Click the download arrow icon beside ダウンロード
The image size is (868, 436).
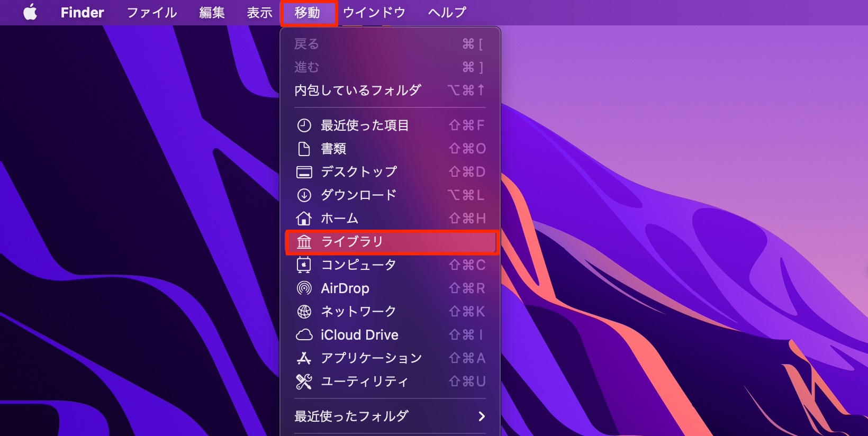[304, 195]
